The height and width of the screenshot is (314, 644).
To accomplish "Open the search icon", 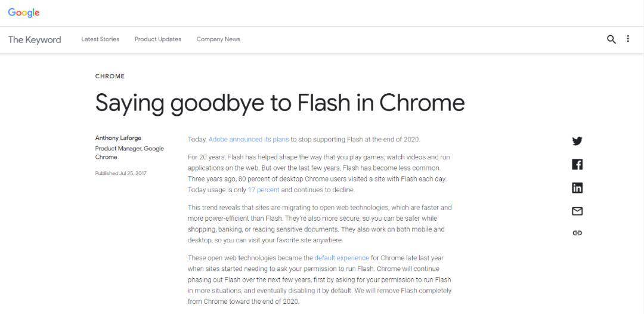I will pyautogui.click(x=611, y=39).
